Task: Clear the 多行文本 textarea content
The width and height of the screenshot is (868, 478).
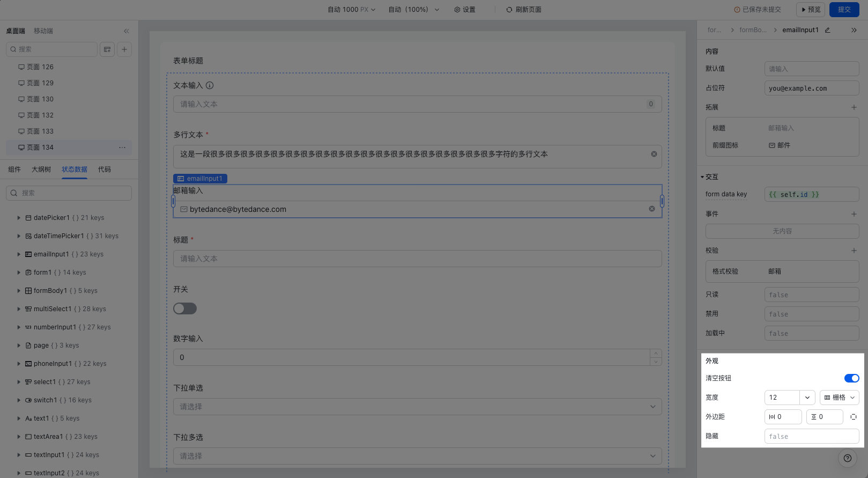Action: (x=654, y=154)
